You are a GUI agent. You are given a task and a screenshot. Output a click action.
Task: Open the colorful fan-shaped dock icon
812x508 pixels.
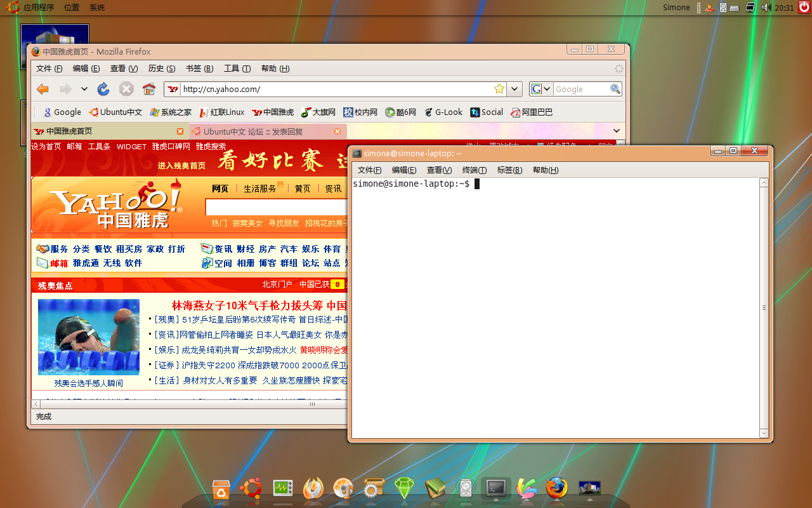coord(527,488)
